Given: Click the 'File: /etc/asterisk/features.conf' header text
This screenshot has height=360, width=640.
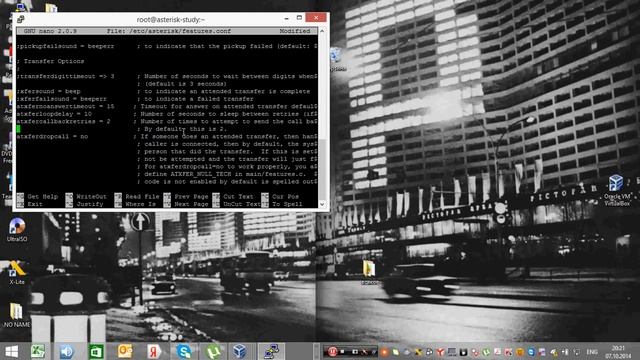Looking at the screenshot, I should (169, 31).
